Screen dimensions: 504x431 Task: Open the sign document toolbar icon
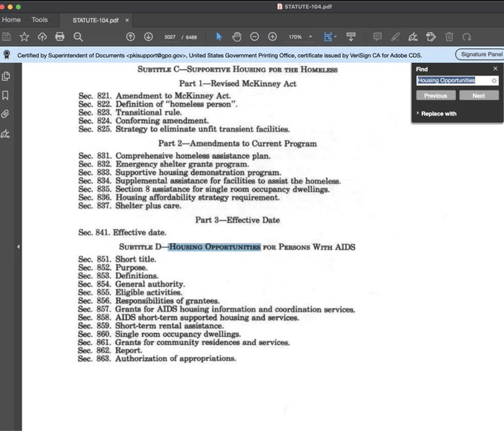click(x=413, y=37)
